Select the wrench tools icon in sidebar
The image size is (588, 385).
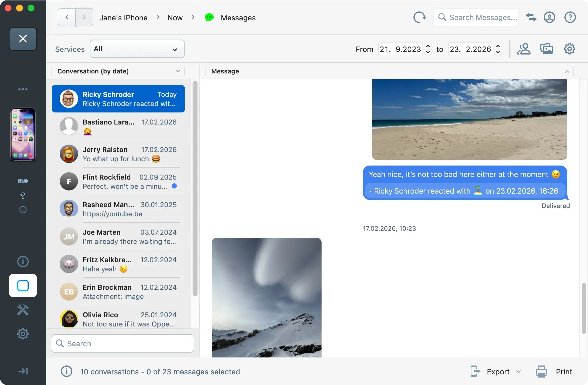pyautogui.click(x=23, y=310)
